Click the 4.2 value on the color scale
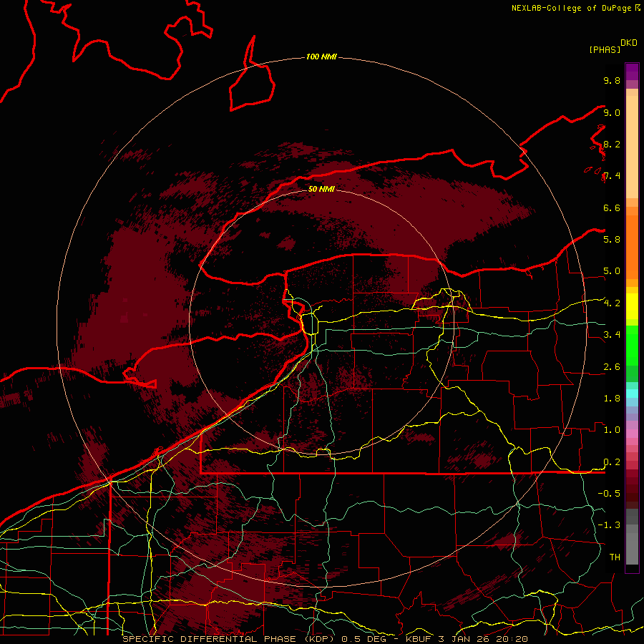 tap(612, 303)
